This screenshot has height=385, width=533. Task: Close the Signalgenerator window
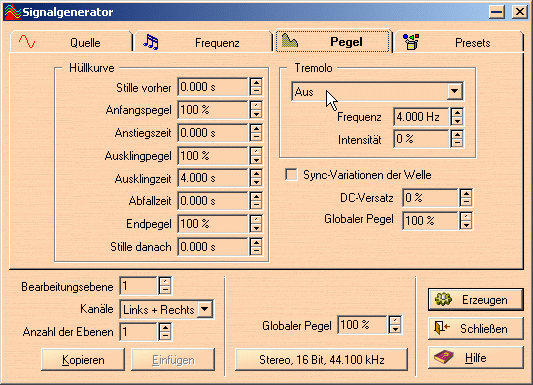pyautogui.click(x=519, y=12)
